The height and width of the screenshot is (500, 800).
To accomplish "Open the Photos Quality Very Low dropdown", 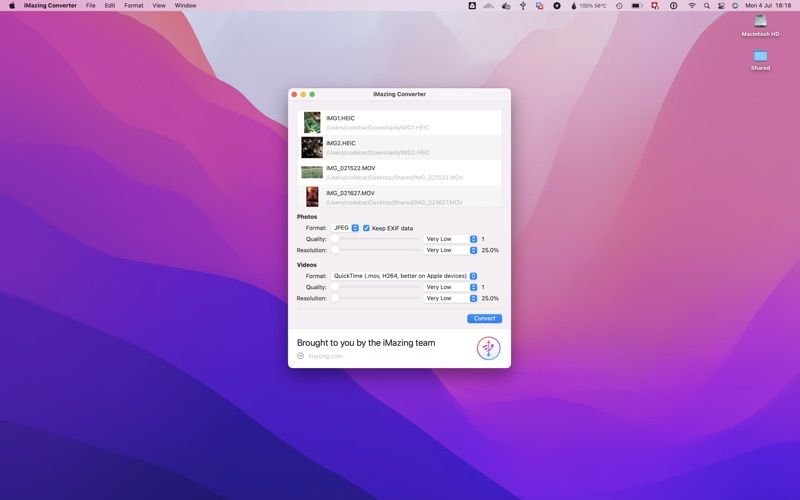I will (450, 239).
